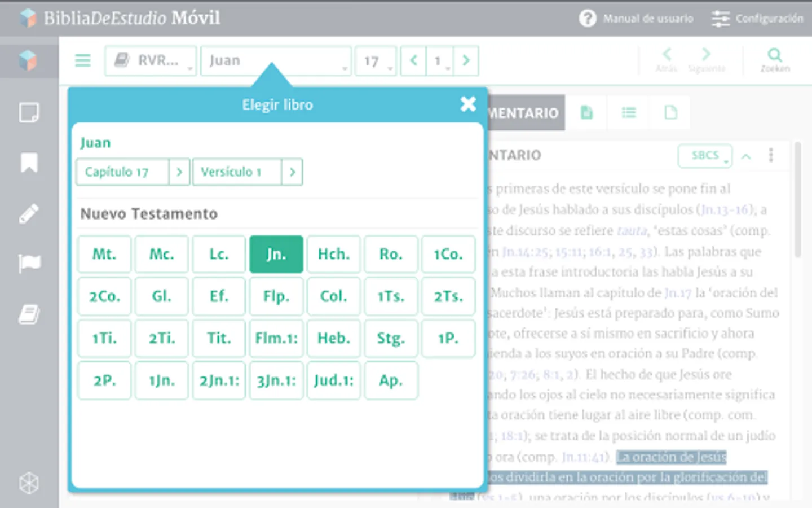Choose the Lc. book
Image resolution: width=812 pixels, height=508 pixels.
click(219, 254)
